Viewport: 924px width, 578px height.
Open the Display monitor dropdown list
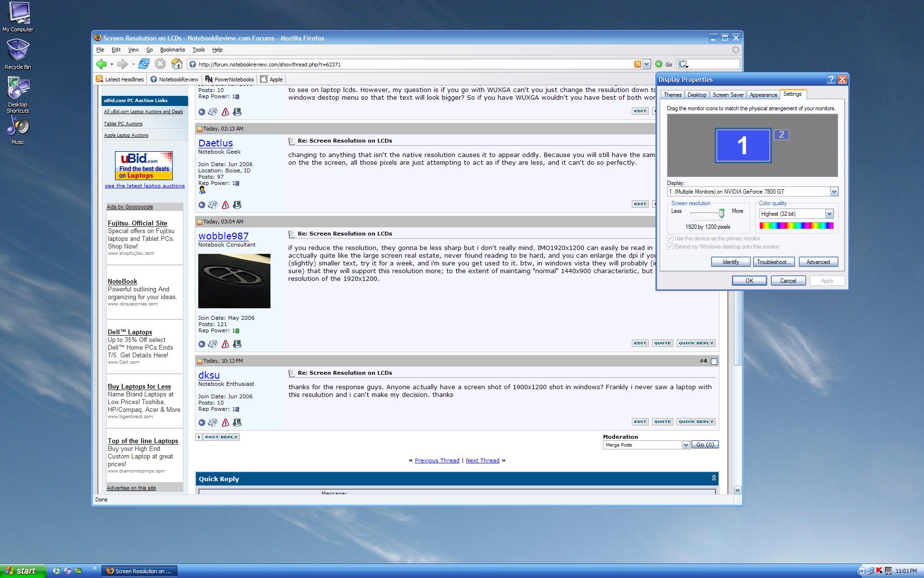834,192
